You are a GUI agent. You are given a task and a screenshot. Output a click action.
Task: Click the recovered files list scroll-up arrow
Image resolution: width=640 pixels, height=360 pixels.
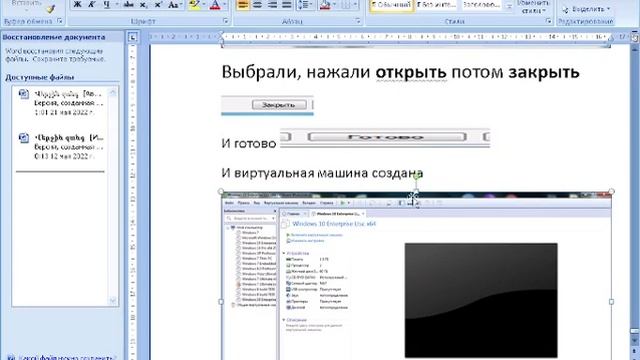click(113, 93)
